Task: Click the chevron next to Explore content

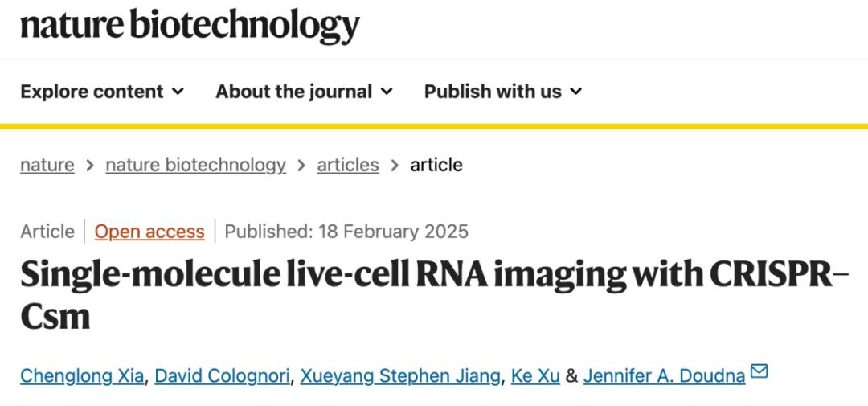Action: click(x=178, y=92)
